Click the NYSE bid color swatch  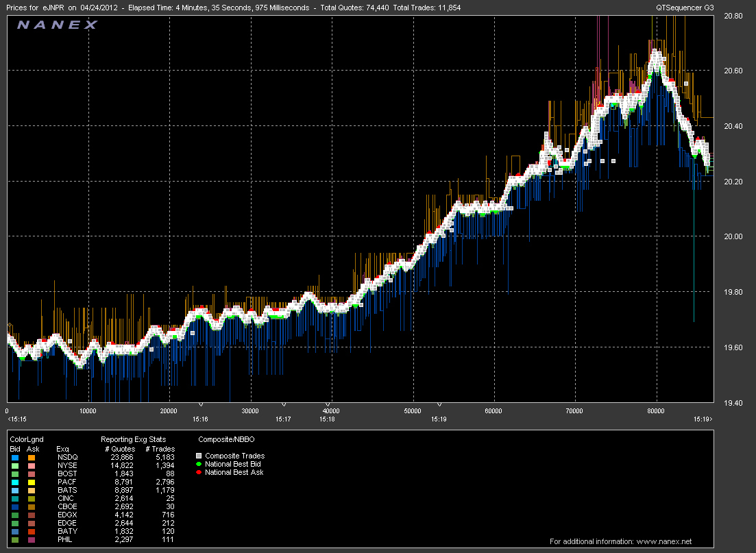(14, 465)
